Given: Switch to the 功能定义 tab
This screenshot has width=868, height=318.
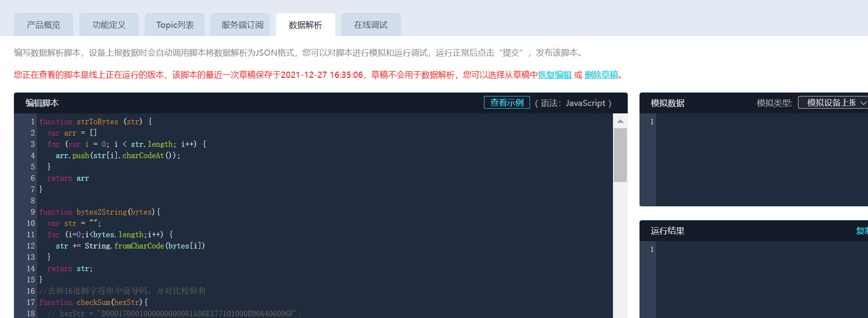Looking at the screenshot, I should point(109,25).
